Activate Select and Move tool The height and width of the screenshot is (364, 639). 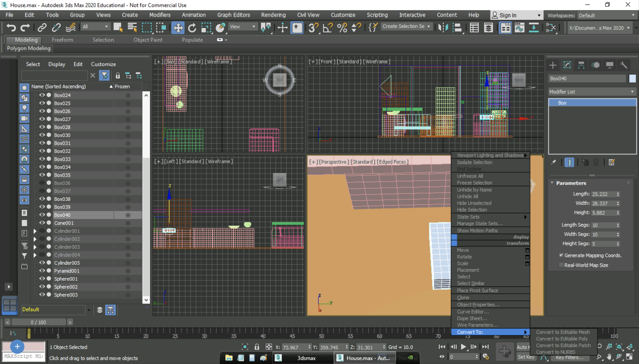point(178,27)
